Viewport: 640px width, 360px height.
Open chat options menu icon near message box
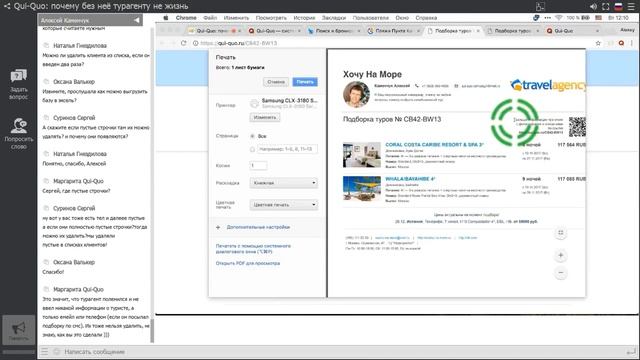(44, 351)
